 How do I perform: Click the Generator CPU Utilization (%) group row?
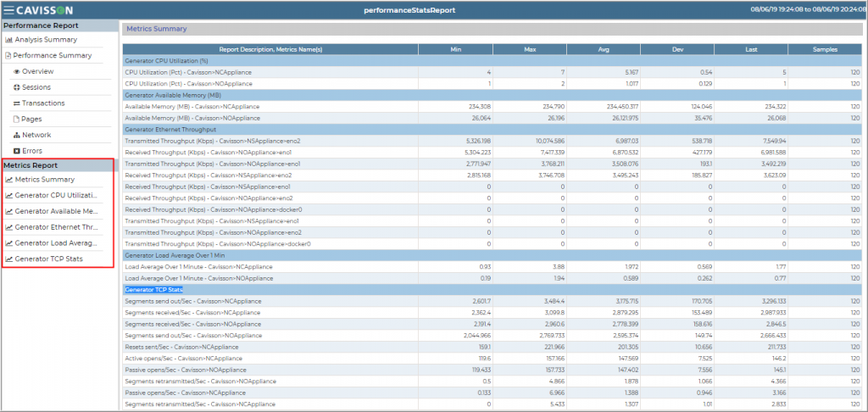[x=492, y=60]
